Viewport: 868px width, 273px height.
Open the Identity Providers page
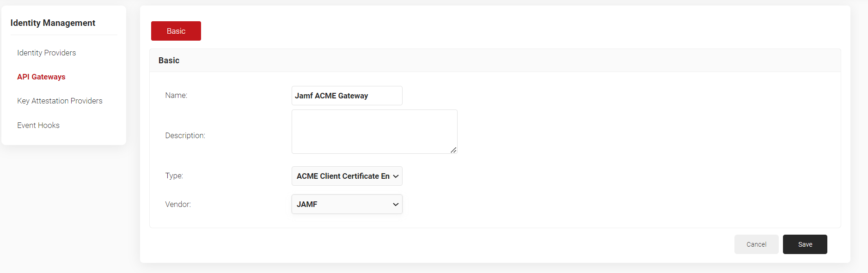(46, 53)
